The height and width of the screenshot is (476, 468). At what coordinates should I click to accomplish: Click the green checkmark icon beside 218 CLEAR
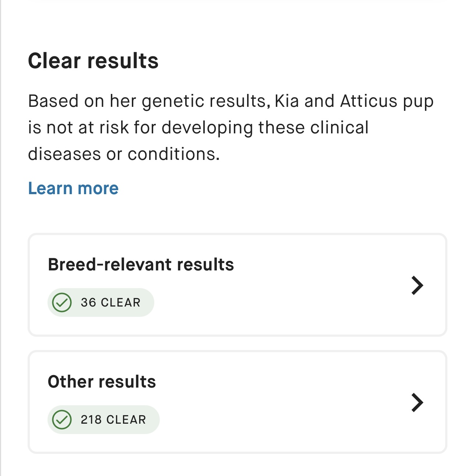(62, 420)
